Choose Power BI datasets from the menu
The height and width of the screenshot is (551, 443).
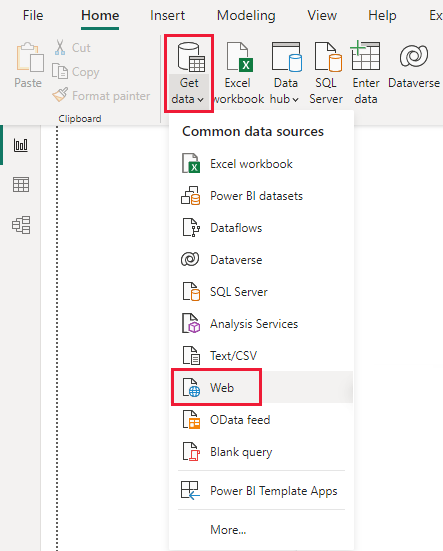click(261, 196)
